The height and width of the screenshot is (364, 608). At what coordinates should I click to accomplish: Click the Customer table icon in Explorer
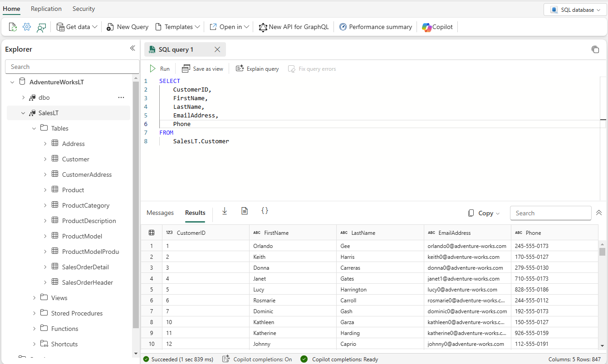55,159
